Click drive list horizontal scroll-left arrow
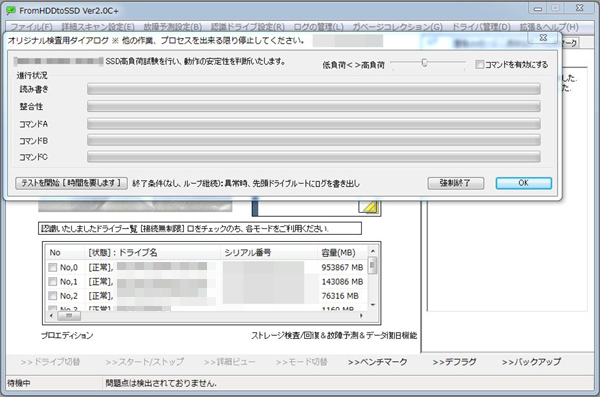 [52, 316]
